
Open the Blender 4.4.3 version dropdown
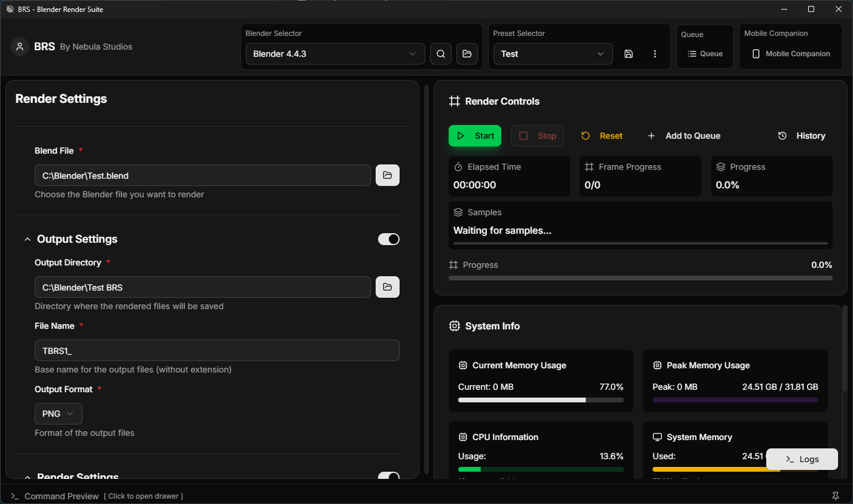click(x=336, y=54)
